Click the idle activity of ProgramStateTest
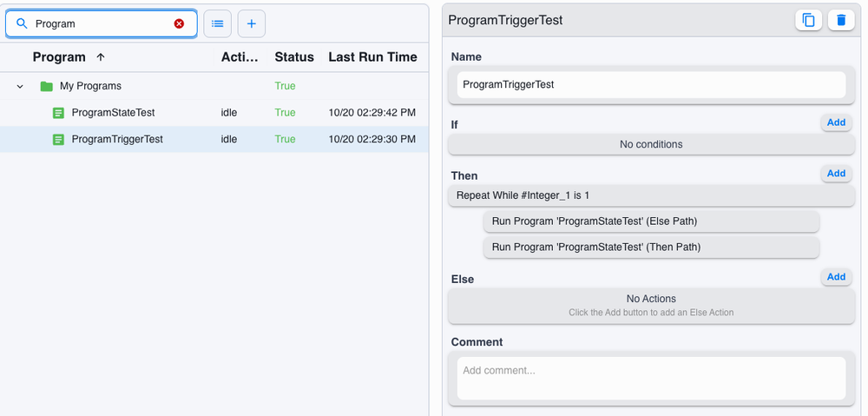The width and height of the screenshot is (868, 416). (x=228, y=112)
